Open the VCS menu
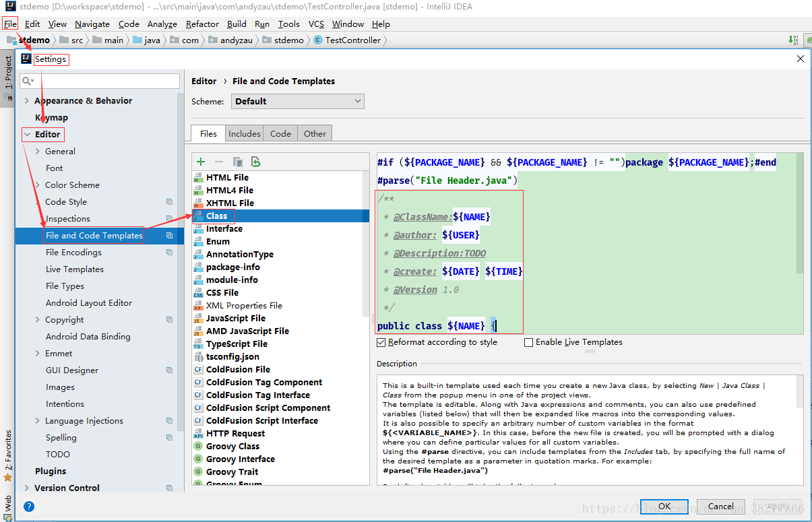Image resolution: width=812 pixels, height=522 pixels. click(316, 24)
